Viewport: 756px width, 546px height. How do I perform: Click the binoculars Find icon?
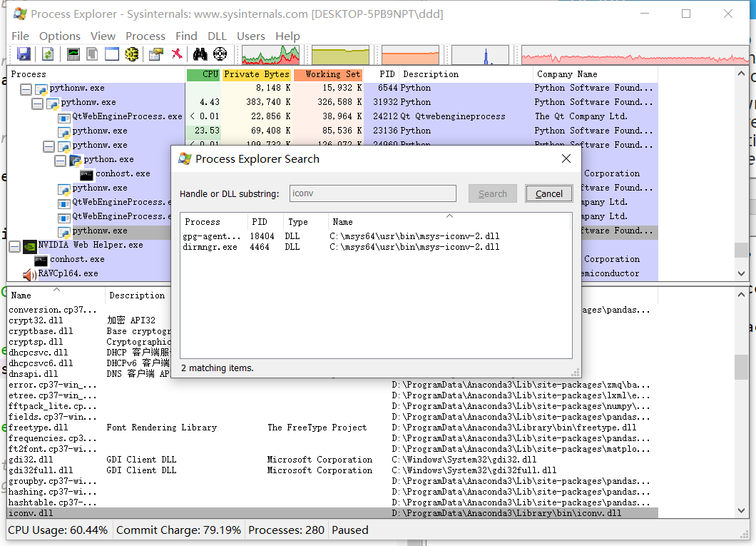[x=200, y=54]
